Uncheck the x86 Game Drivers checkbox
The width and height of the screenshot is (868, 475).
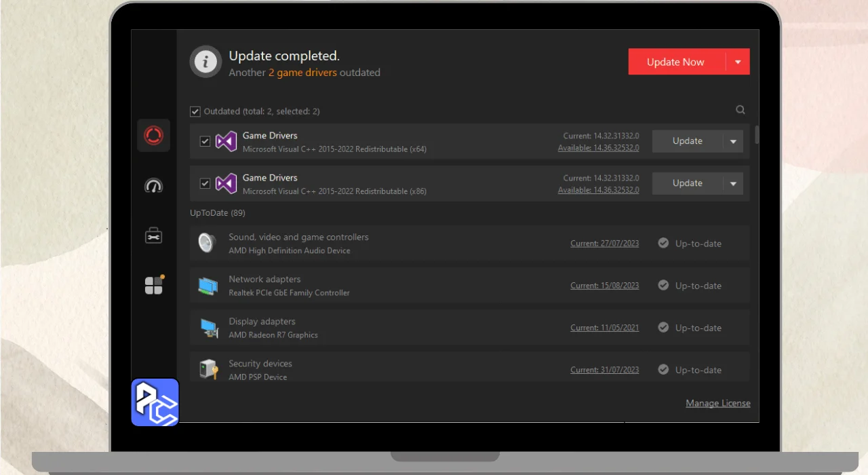tap(205, 183)
